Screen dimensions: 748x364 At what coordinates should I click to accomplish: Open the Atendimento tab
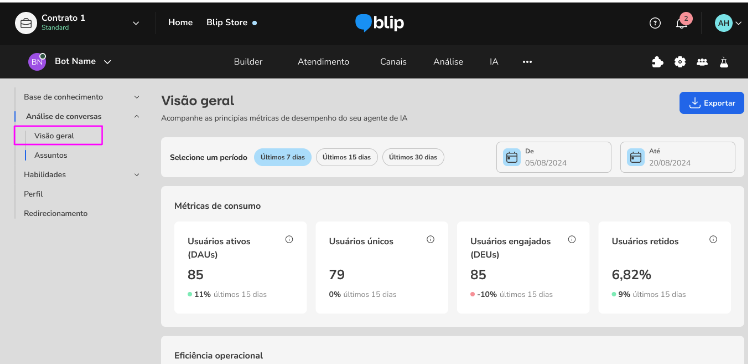(x=323, y=62)
